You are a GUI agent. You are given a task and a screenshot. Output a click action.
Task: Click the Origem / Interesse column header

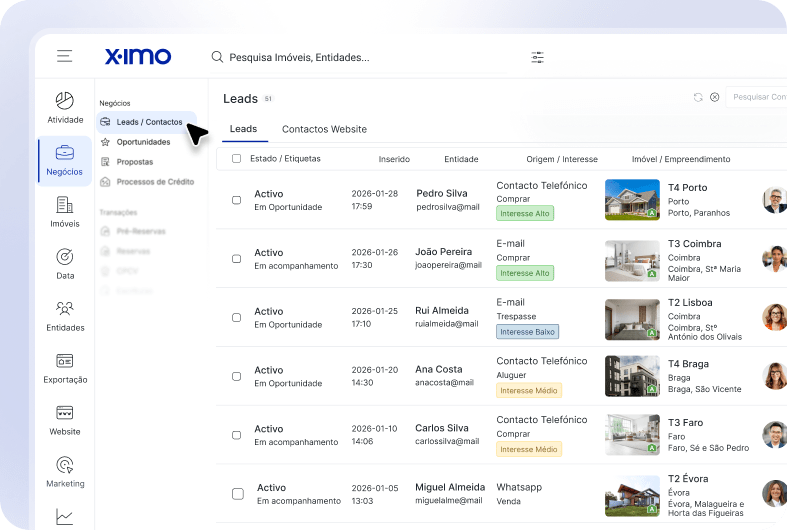click(x=562, y=159)
